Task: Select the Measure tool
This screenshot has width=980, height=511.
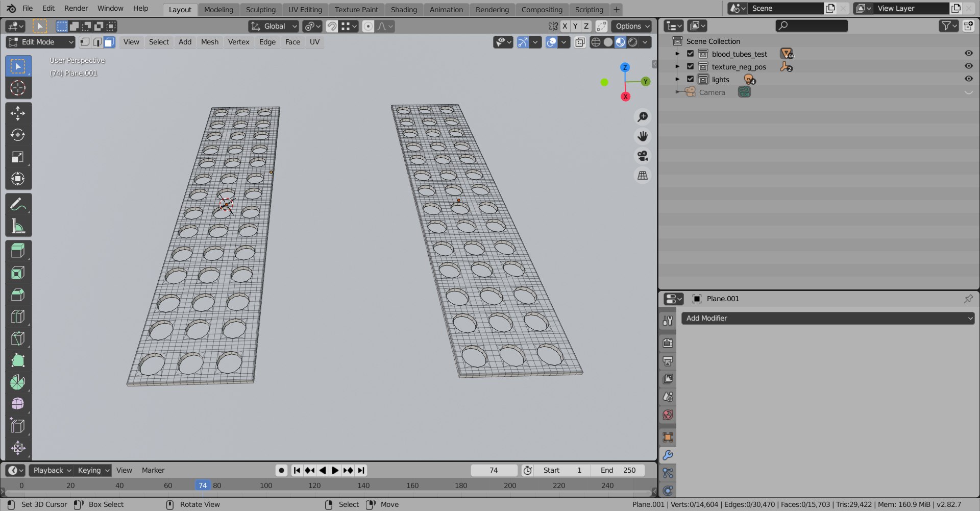Action: tap(18, 226)
